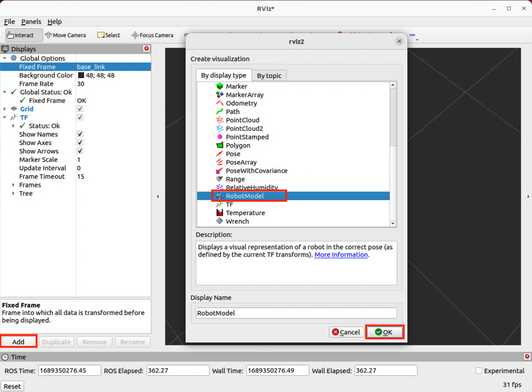Collapse the TF display properties
This screenshot has height=392, width=532.
click(x=4, y=117)
